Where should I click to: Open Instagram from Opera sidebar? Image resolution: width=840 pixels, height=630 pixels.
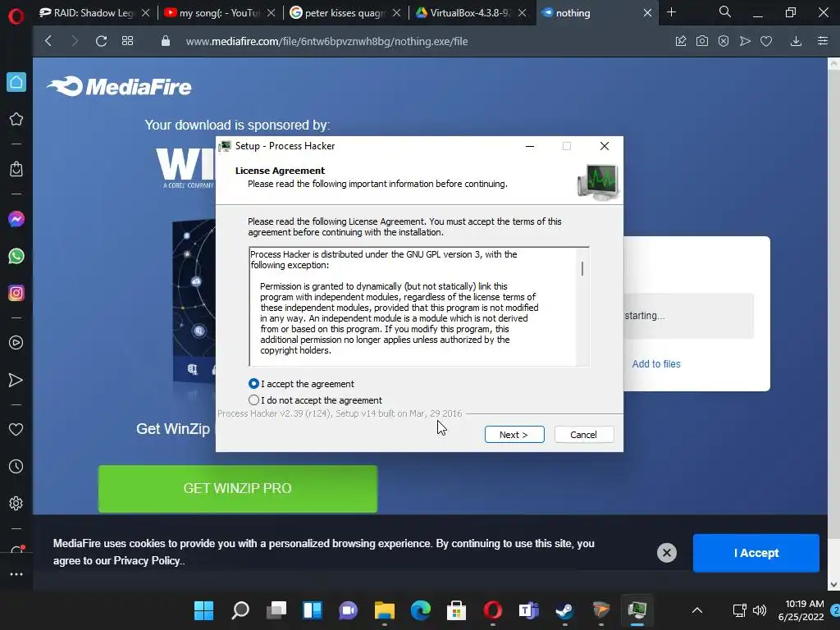[x=16, y=293]
